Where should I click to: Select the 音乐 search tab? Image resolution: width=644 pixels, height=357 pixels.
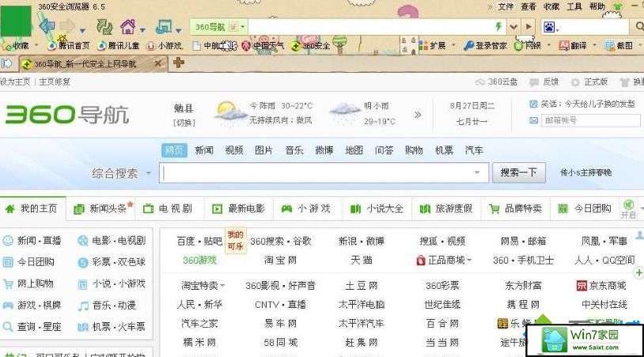point(294,150)
